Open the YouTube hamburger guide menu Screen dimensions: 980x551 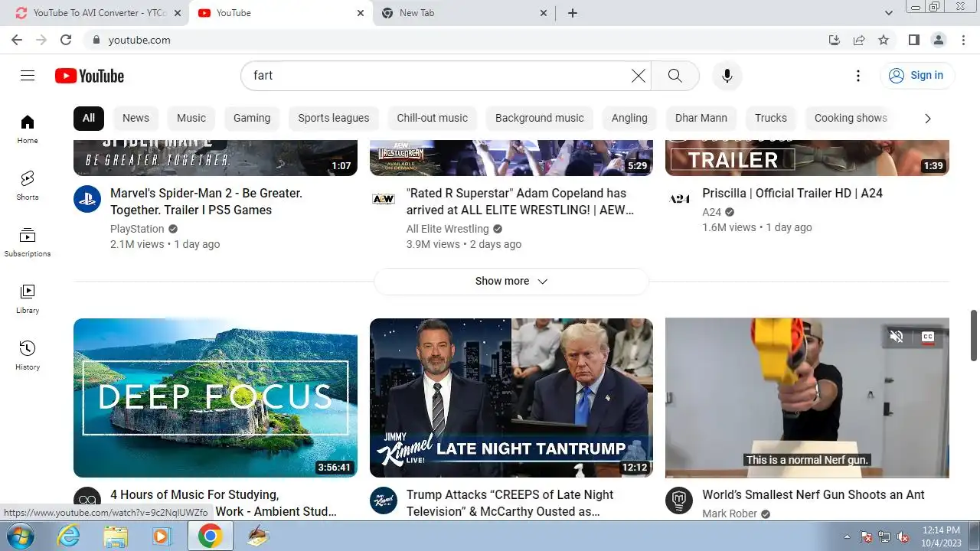(28, 75)
